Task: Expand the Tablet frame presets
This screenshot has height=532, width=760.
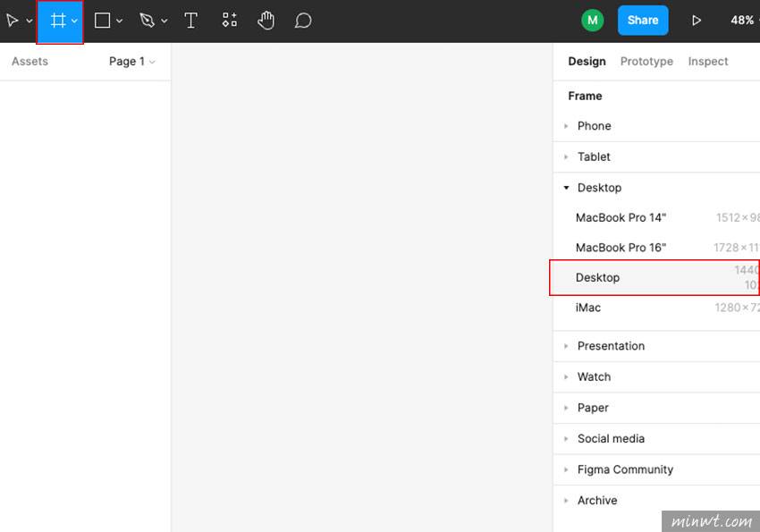Action: 656,157
